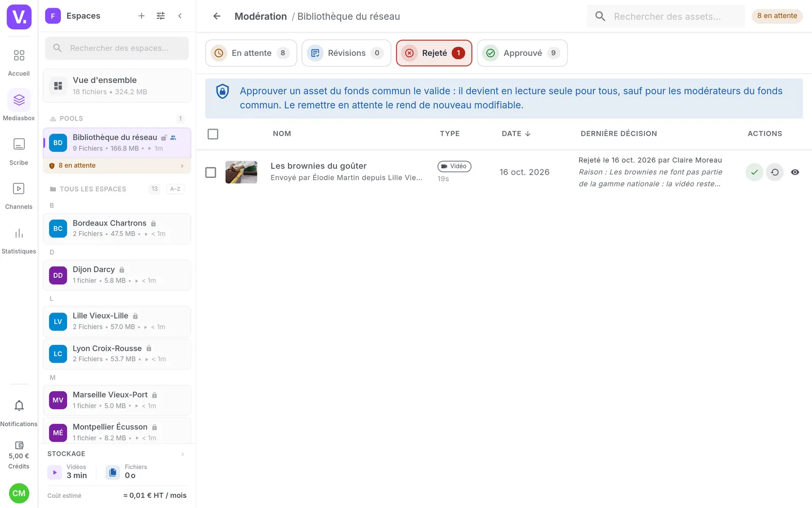812x508 pixels.
Task: Open Statistiques charts
Action: (19, 240)
